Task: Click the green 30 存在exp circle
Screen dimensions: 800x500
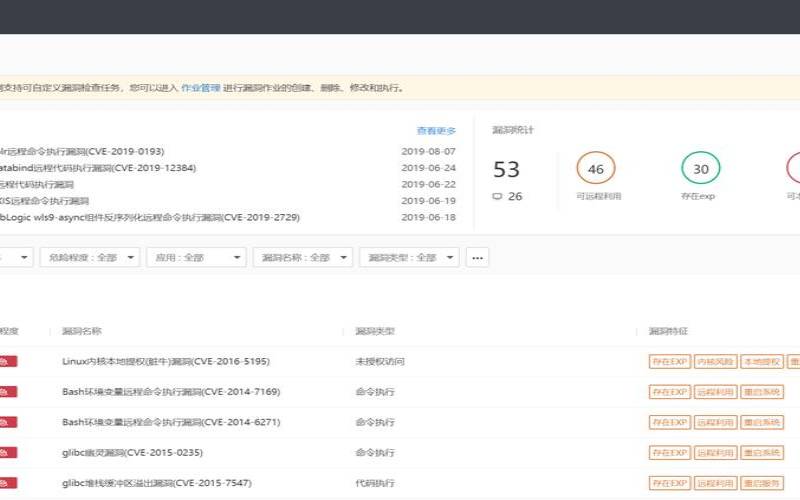Action: point(701,169)
